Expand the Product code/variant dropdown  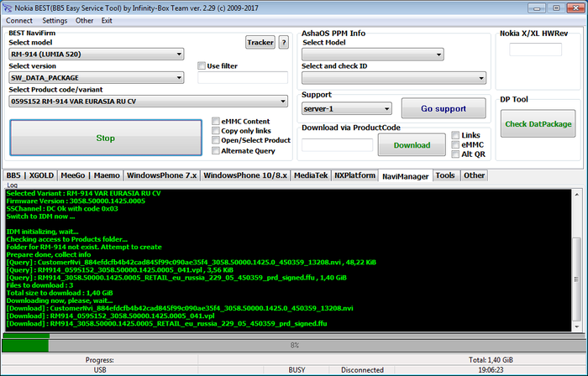pos(148,102)
